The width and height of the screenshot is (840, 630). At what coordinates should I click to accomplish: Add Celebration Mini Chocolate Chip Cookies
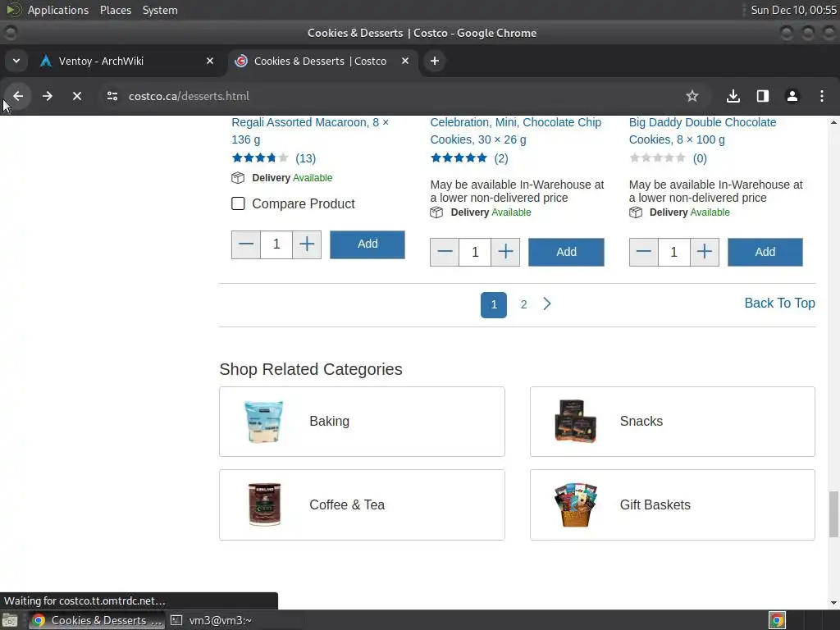tap(566, 253)
